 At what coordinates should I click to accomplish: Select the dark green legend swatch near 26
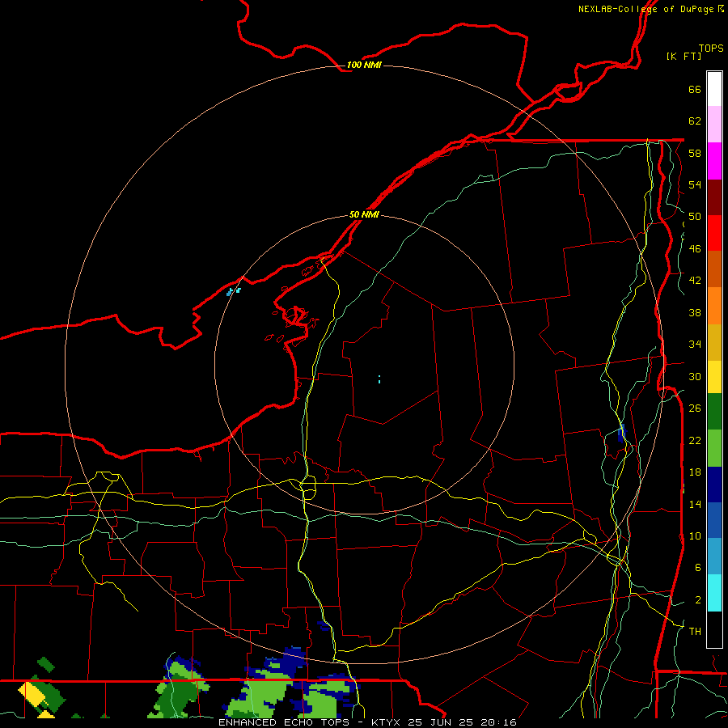coord(714,412)
